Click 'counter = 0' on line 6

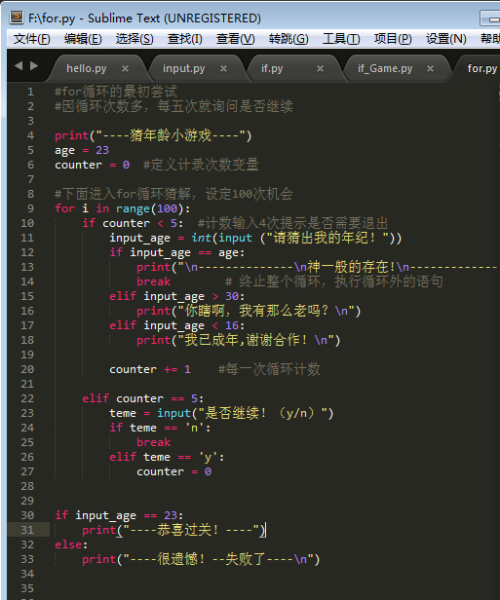(x=92, y=165)
